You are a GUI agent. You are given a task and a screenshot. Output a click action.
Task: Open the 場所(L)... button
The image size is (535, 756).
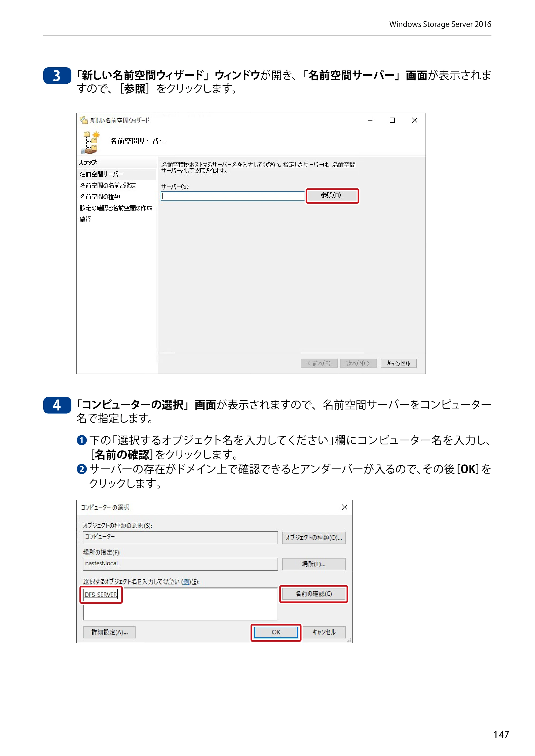(314, 564)
